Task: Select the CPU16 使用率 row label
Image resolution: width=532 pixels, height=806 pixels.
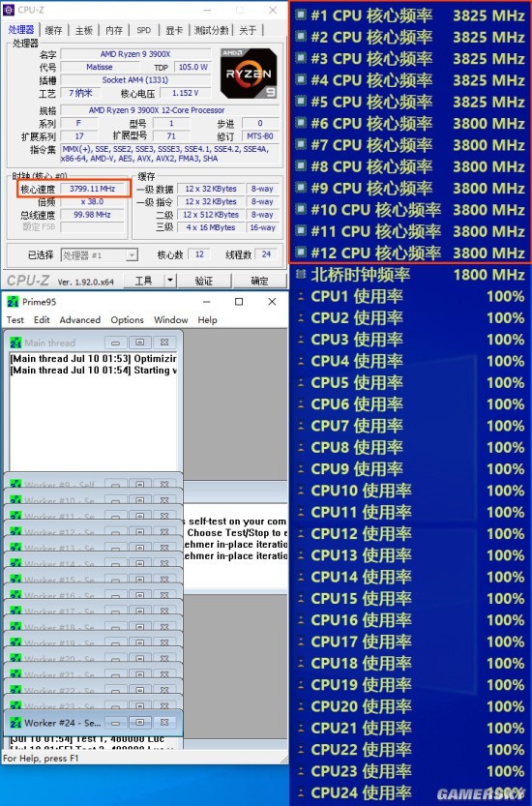Action: coord(361,620)
